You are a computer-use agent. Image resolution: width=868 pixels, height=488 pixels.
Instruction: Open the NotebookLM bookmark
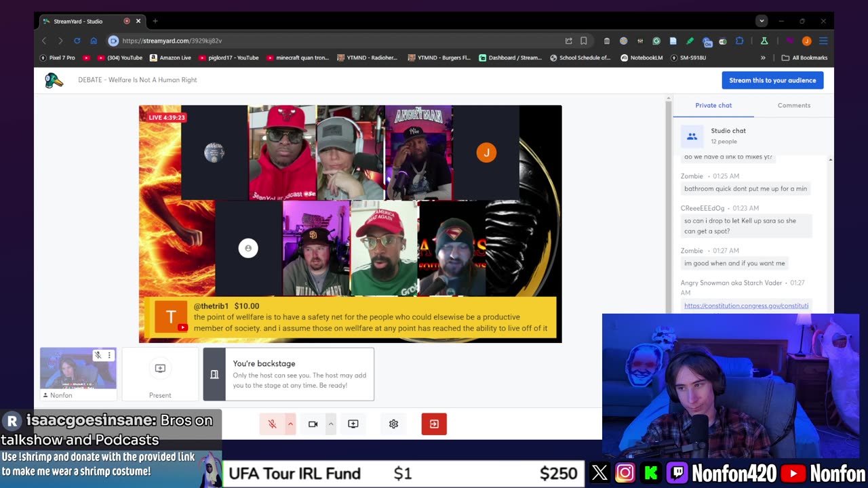tap(642, 58)
